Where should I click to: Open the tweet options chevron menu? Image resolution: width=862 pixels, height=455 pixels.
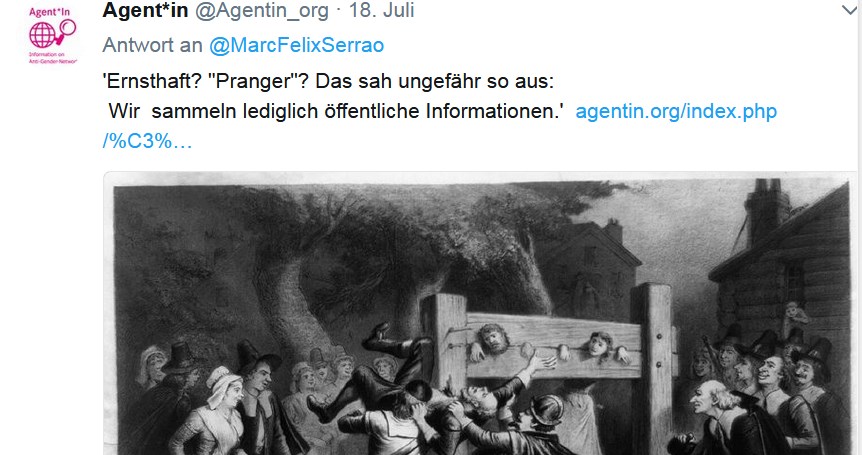tap(850, 10)
